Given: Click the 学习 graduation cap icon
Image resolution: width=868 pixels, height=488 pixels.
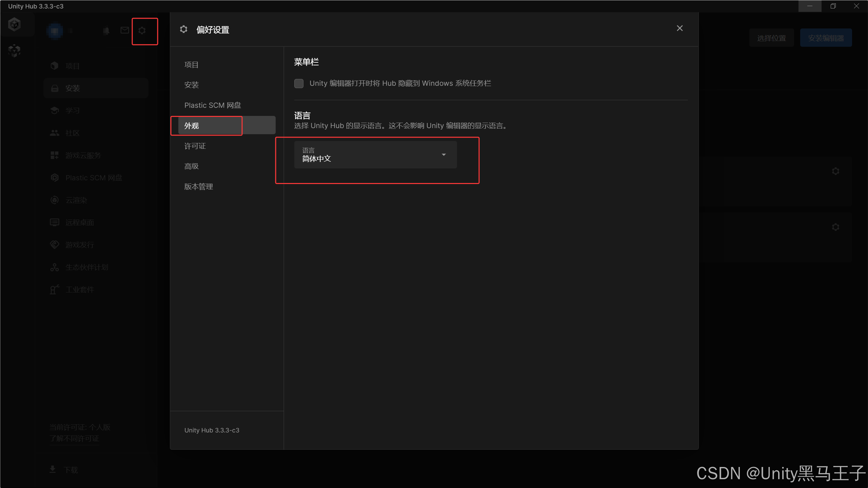Looking at the screenshot, I should (x=54, y=110).
